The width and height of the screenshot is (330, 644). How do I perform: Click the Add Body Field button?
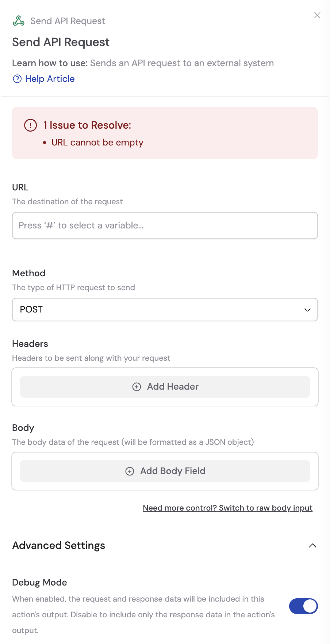(x=165, y=471)
